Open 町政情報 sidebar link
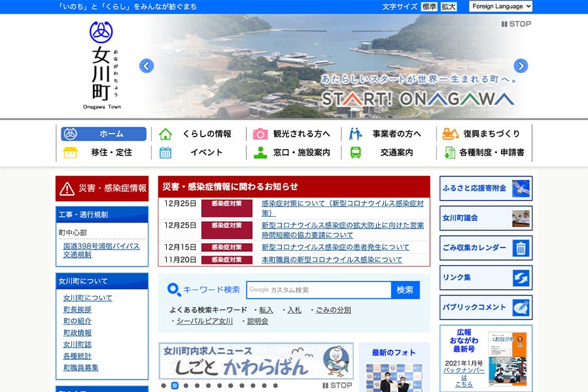This screenshot has width=588, height=392. click(x=77, y=333)
